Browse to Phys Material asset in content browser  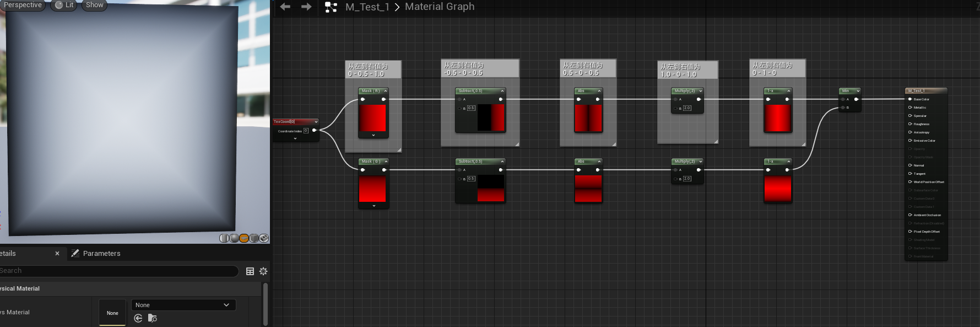tap(153, 318)
